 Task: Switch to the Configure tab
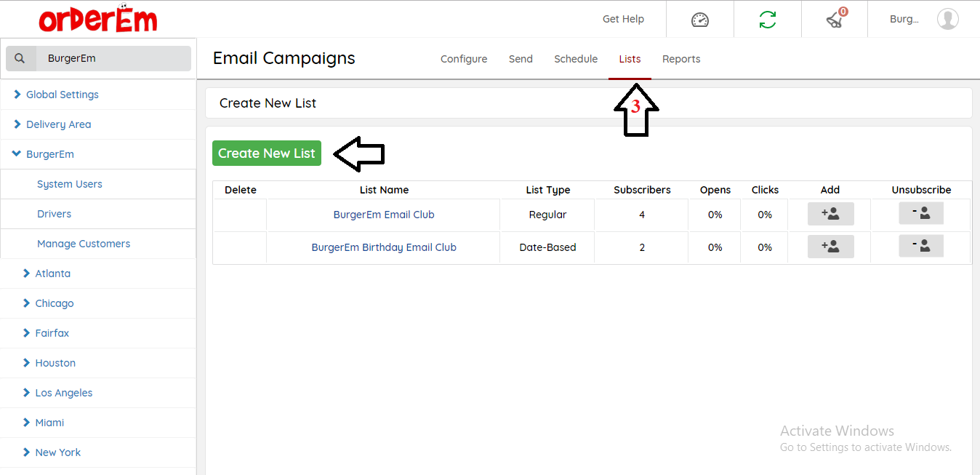464,59
